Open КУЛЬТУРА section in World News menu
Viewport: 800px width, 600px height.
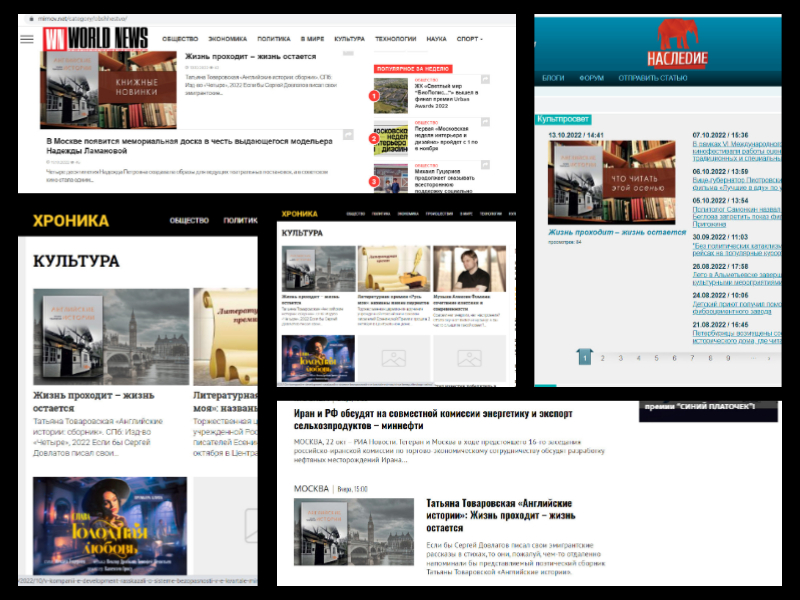[x=349, y=39]
